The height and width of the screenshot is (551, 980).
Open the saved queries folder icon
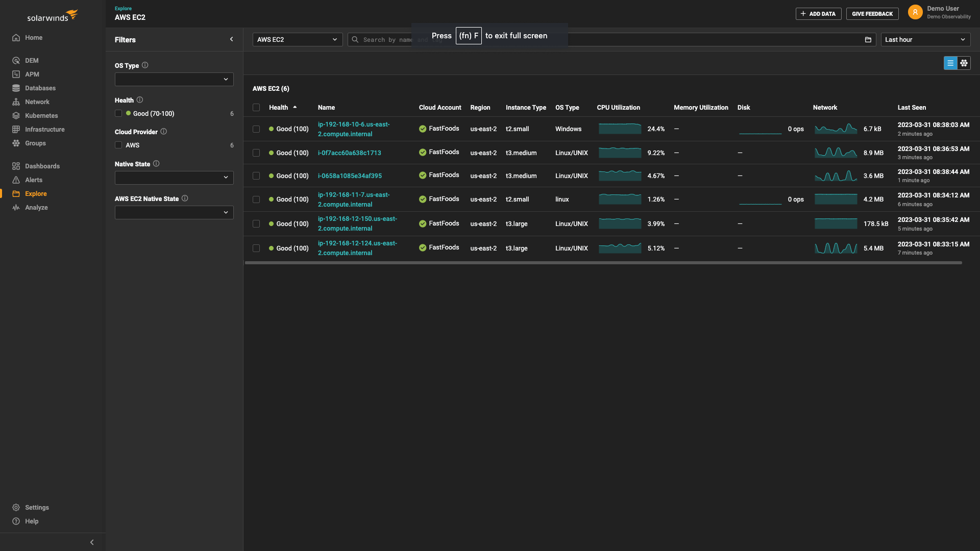point(868,39)
